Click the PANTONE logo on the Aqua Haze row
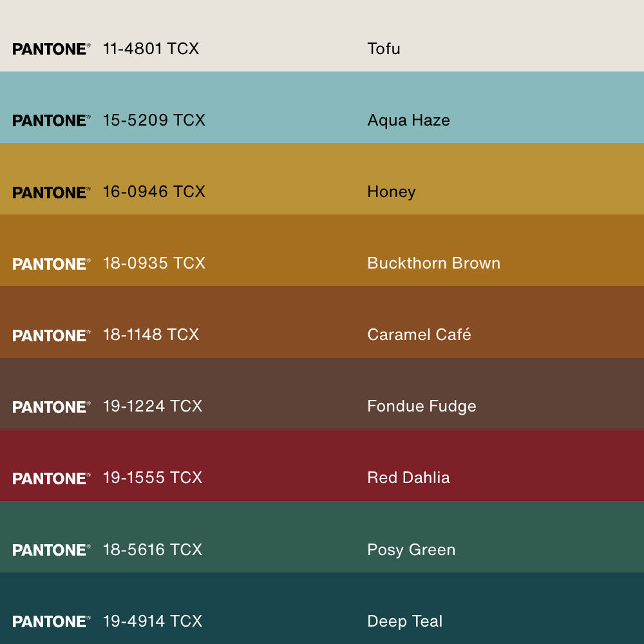This screenshot has width=644, height=644. 51,120
